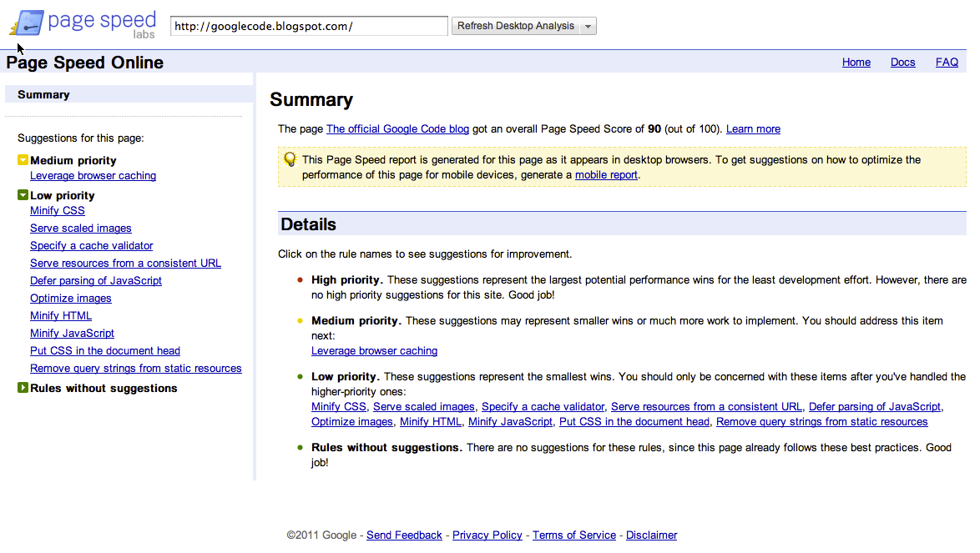
Task: Open Minify HTML in the sidebar
Action: pyautogui.click(x=61, y=316)
